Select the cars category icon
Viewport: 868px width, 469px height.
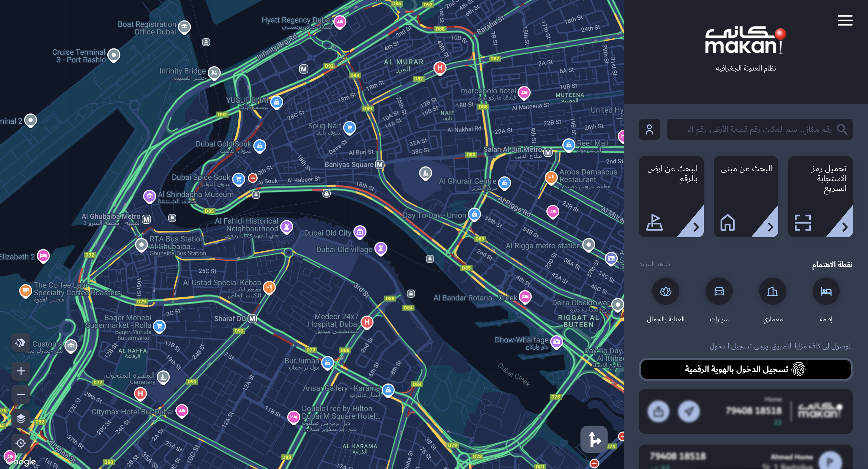(x=719, y=291)
